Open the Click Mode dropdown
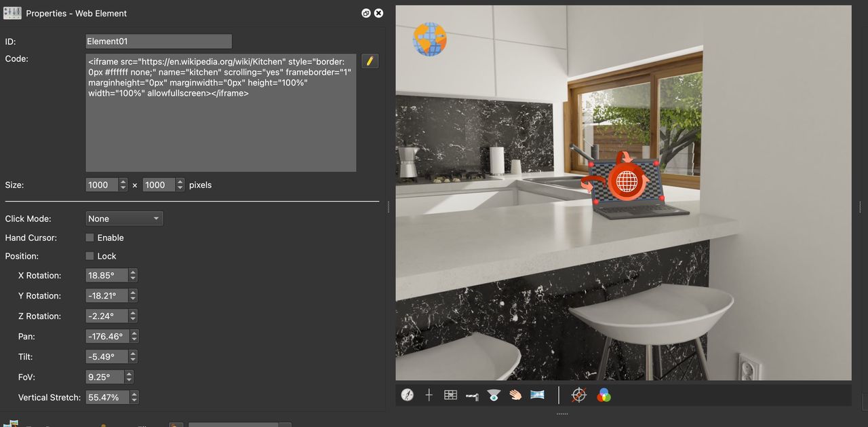 point(123,218)
